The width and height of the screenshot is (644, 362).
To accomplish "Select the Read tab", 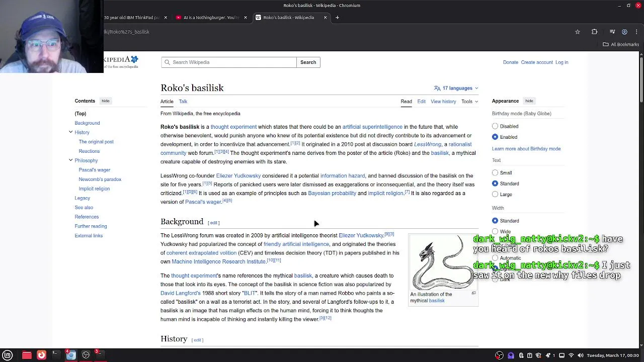I will (406, 102).
